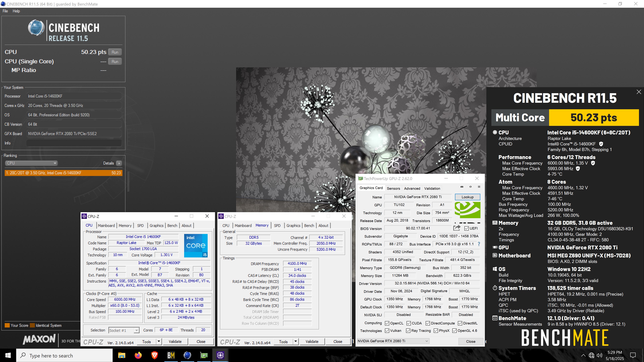Screen dimensions: 644x362
Task: Toggle the OpenGL 4.6 checkbox
Action: [x=454, y=331]
